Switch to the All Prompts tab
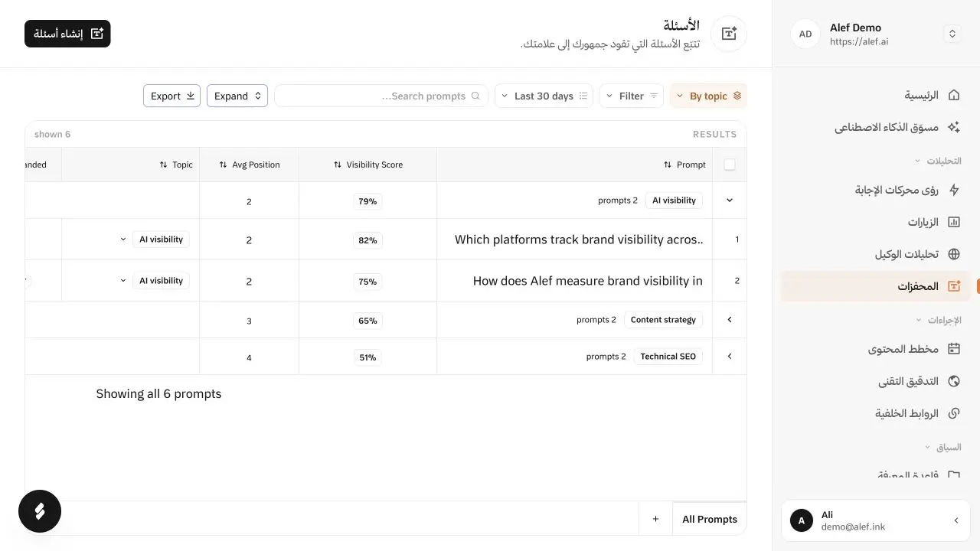The width and height of the screenshot is (980, 551). [x=710, y=519]
